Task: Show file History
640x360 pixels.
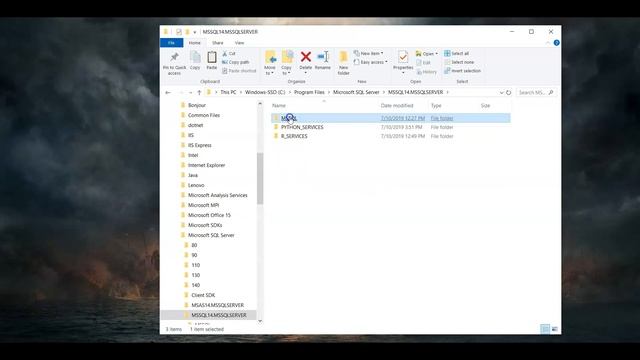Action: coord(427,72)
